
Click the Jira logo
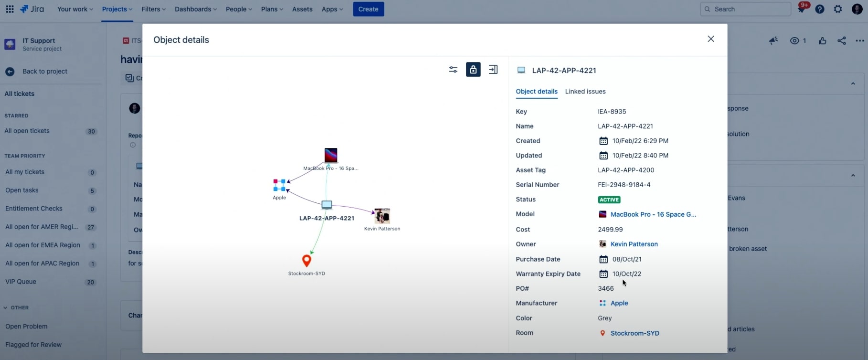(32, 9)
